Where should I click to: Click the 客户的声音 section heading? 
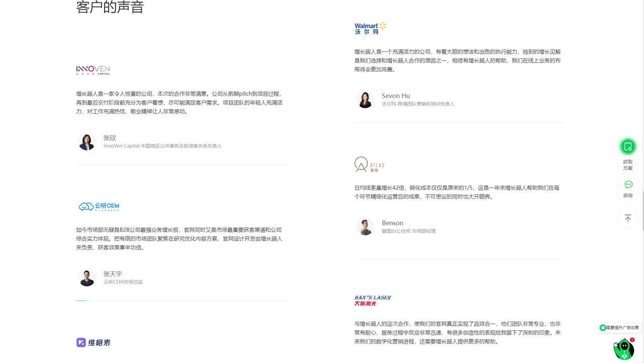pos(110,8)
